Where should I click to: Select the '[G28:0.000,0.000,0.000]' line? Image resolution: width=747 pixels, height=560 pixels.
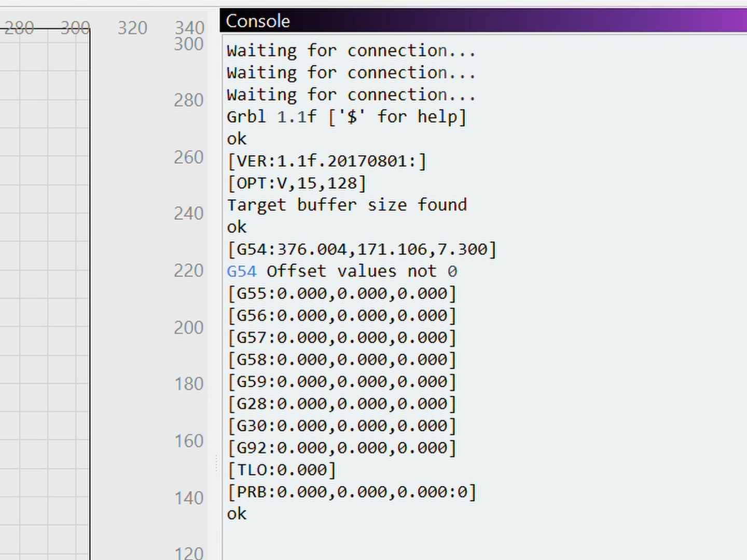342,403
